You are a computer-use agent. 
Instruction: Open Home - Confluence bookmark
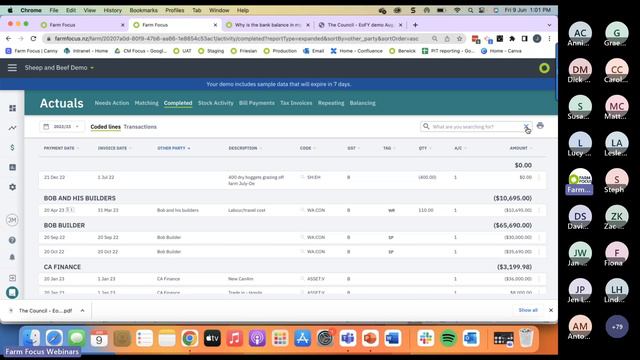[357, 51]
